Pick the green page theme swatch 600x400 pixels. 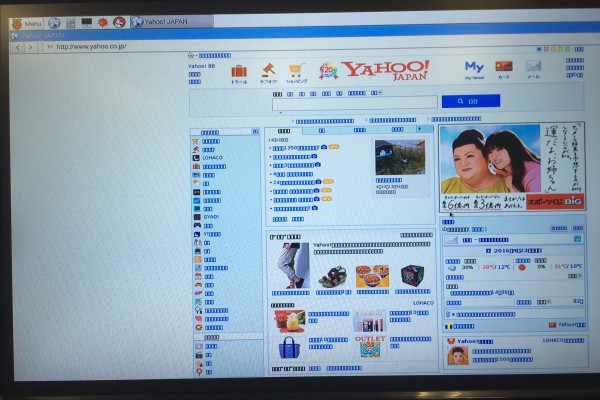tap(560, 49)
